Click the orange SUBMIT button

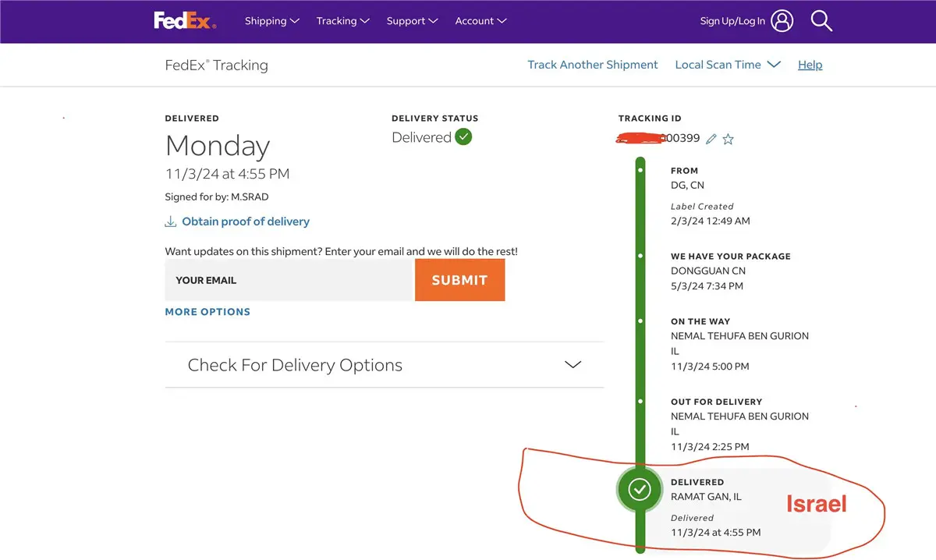click(459, 280)
